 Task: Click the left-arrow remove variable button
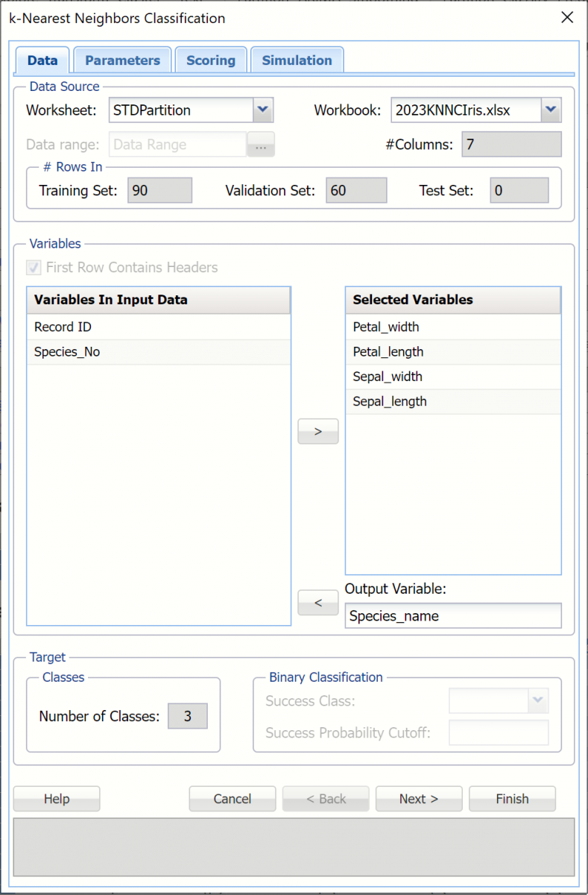[x=317, y=603]
